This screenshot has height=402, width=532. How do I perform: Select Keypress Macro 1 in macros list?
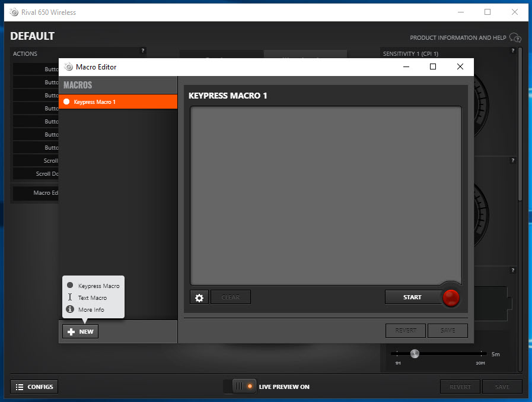118,102
